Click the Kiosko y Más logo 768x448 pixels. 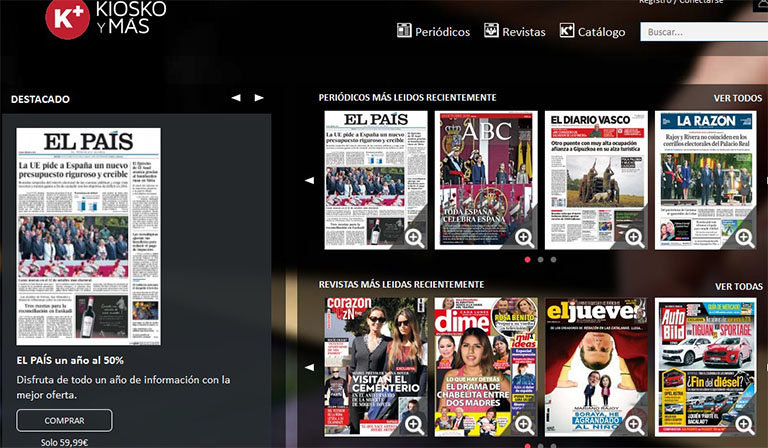pos(105,19)
